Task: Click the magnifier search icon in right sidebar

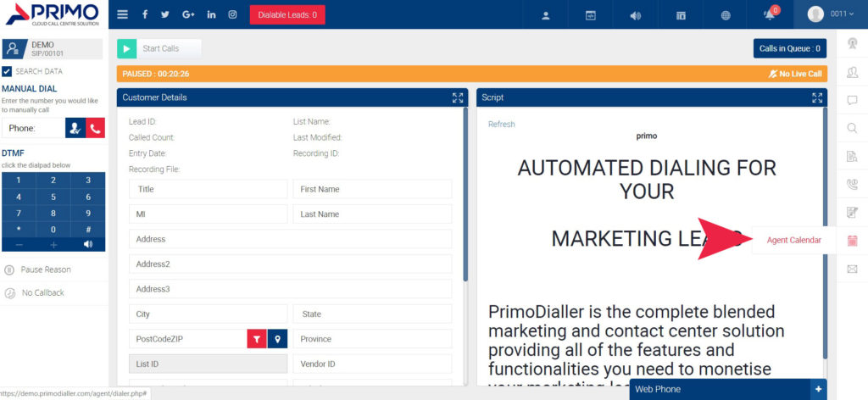Action: (x=852, y=128)
